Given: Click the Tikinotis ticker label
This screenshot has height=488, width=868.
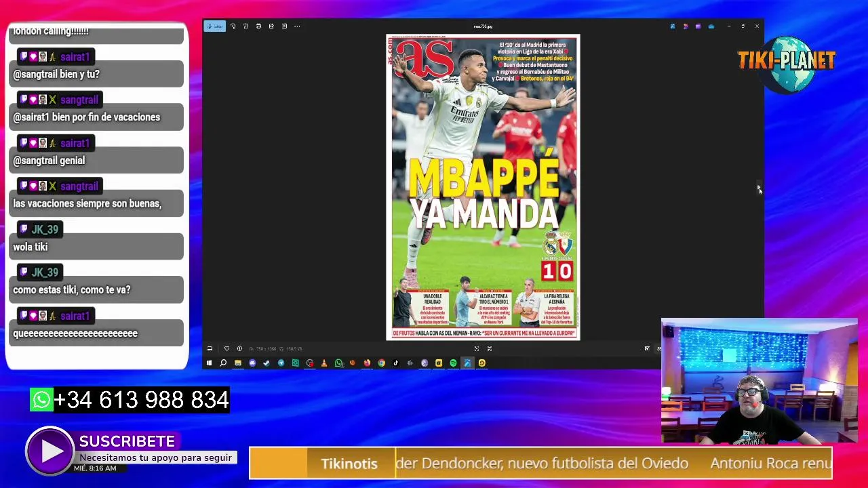Looking at the screenshot, I should 349,464.
